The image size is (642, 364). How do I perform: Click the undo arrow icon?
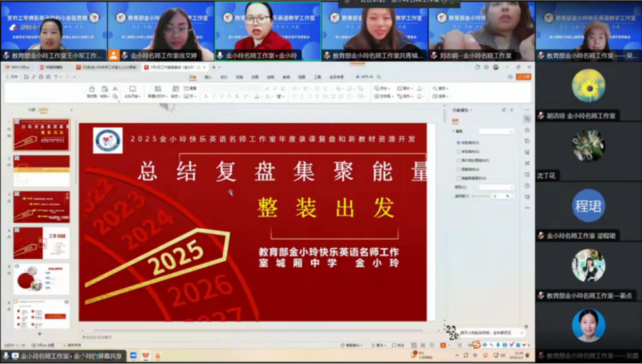coord(56,76)
